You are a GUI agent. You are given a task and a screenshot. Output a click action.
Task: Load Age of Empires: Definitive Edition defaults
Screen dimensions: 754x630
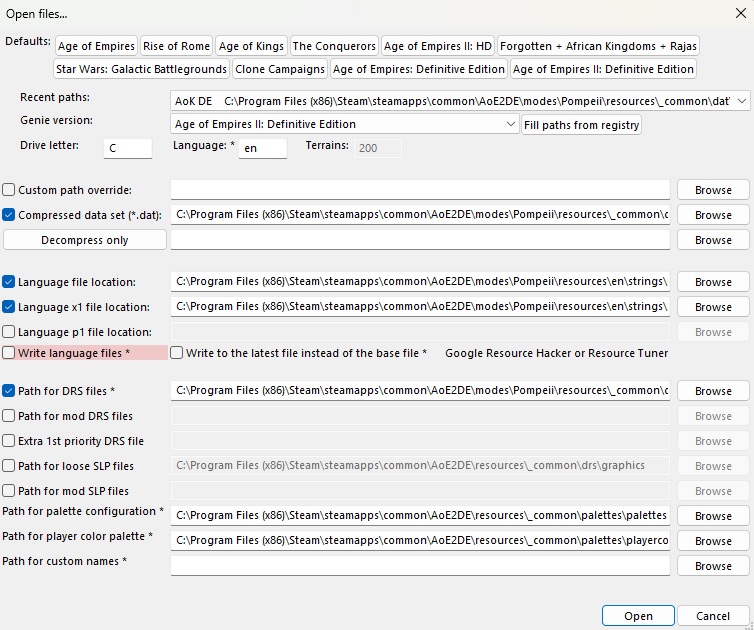[418, 69]
